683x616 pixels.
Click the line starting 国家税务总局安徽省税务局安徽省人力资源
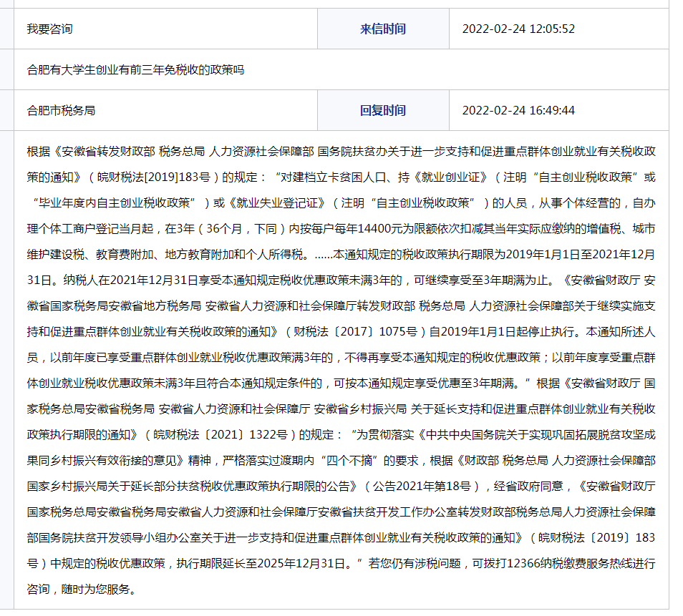[x=341, y=512]
